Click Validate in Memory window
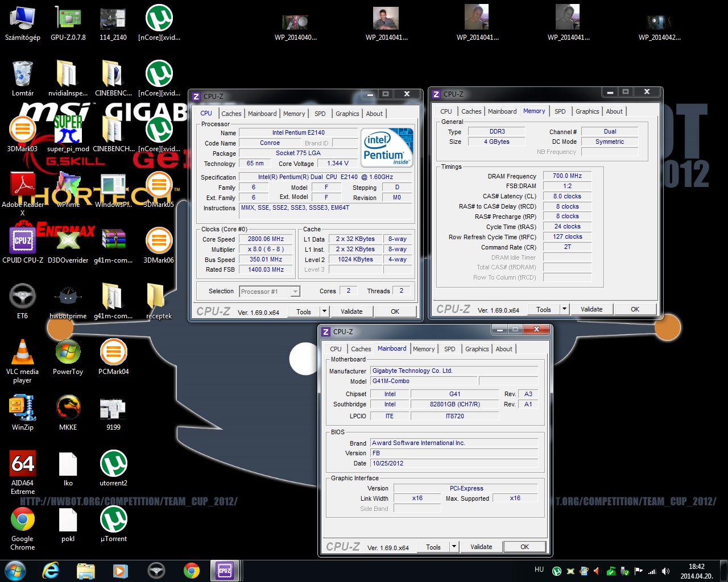Screen dimensions: 728x582 coord(591,309)
